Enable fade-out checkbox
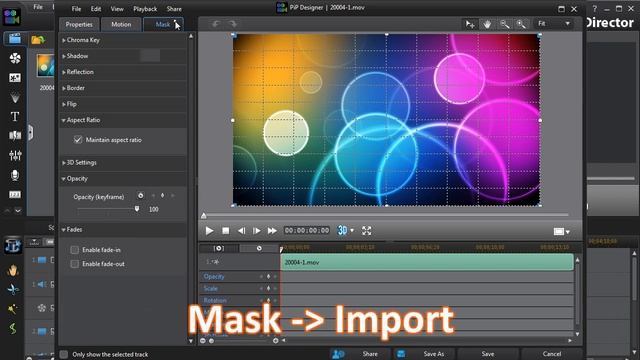The image size is (640, 360). [74, 264]
